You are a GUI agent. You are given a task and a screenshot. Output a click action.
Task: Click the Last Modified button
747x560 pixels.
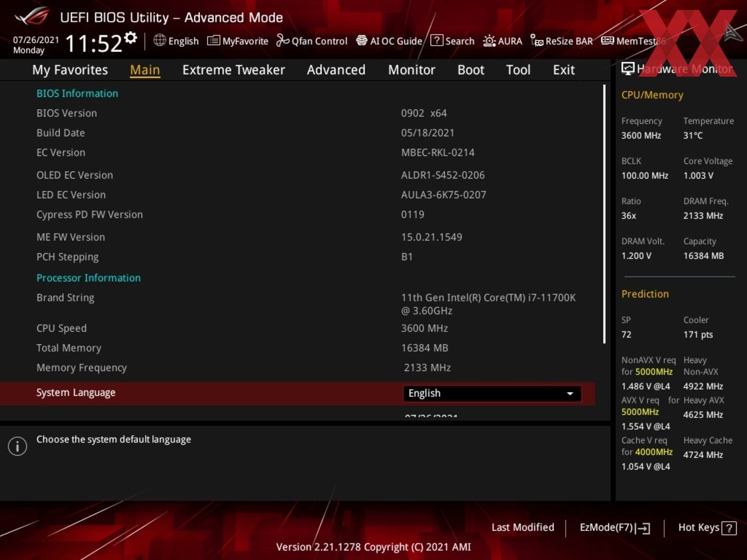pos(523,528)
